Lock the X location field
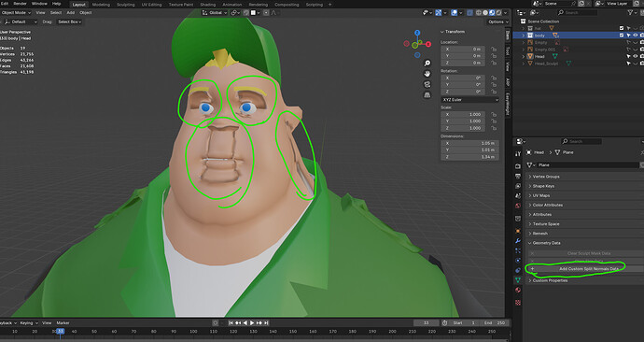644x342 pixels. point(494,50)
